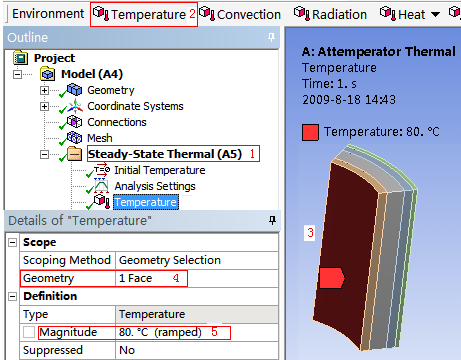Click the Heat toolbar icon
The image size is (461, 360).
coord(388,14)
